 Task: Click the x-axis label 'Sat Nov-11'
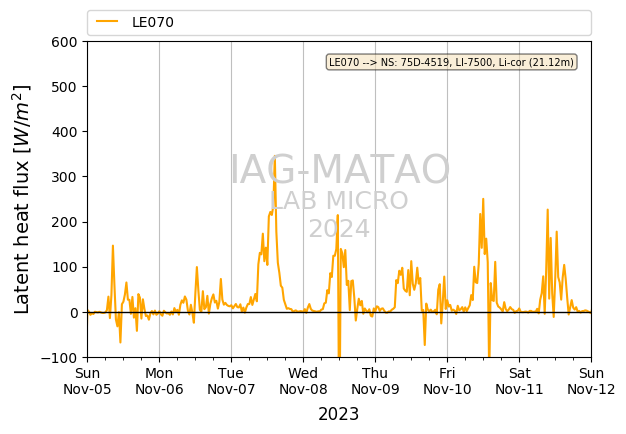point(519,381)
